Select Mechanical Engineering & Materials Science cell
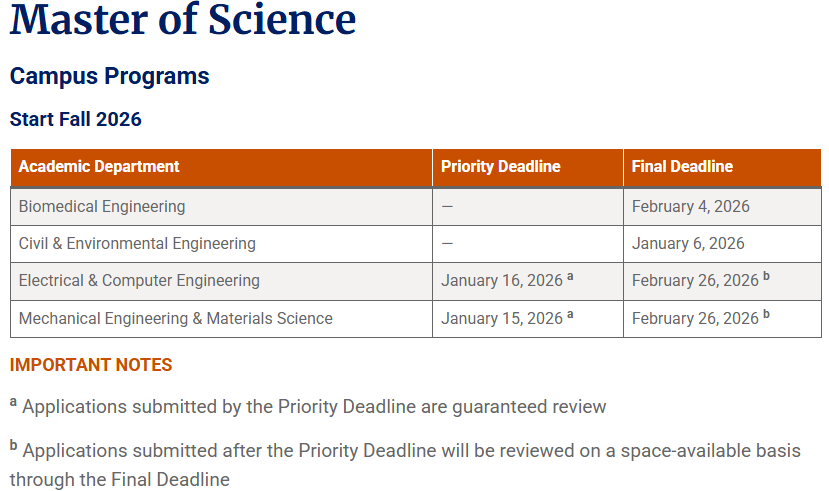The image size is (829, 491). tap(176, 319)
